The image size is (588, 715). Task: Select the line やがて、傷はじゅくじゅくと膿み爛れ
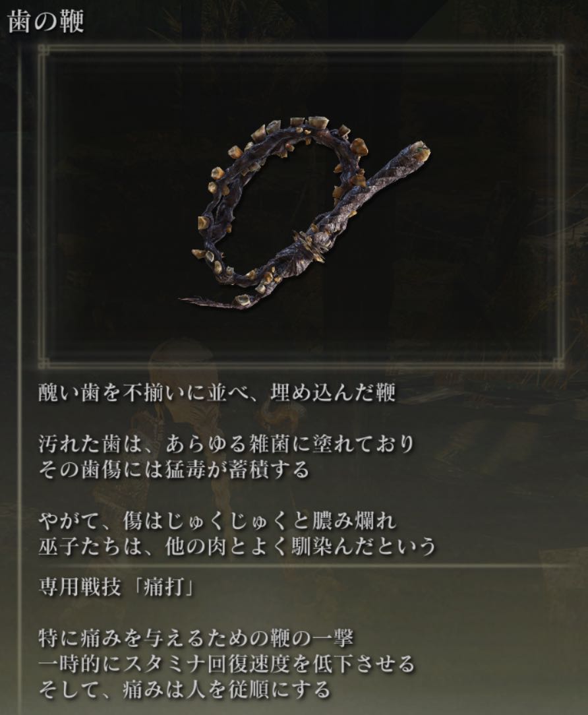point(218,520)
